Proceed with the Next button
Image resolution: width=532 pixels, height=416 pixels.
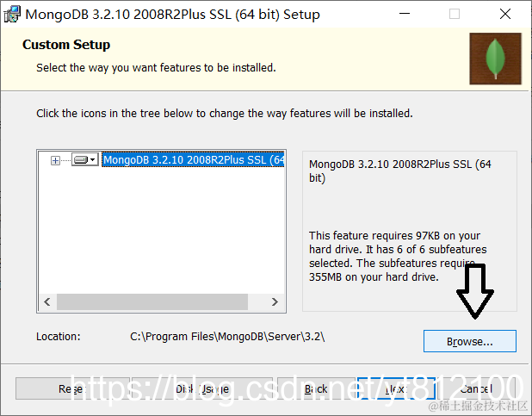pyautogui.click(x=396, y=388)
